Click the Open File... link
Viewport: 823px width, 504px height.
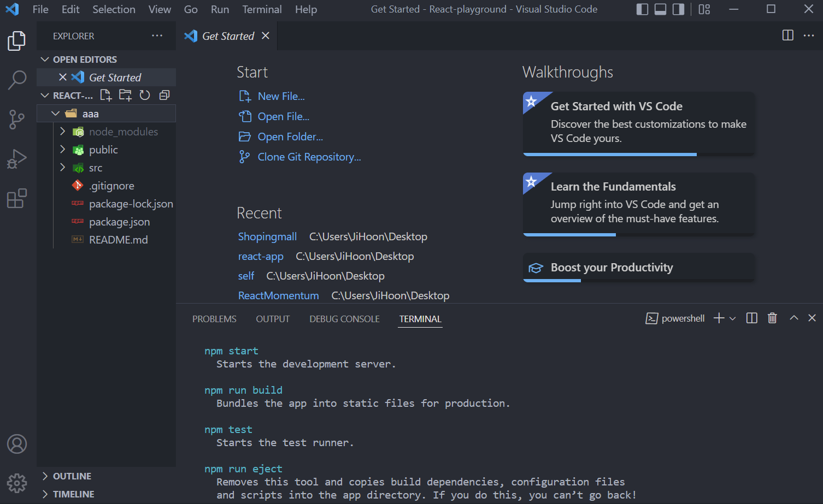tap(283, 116)
